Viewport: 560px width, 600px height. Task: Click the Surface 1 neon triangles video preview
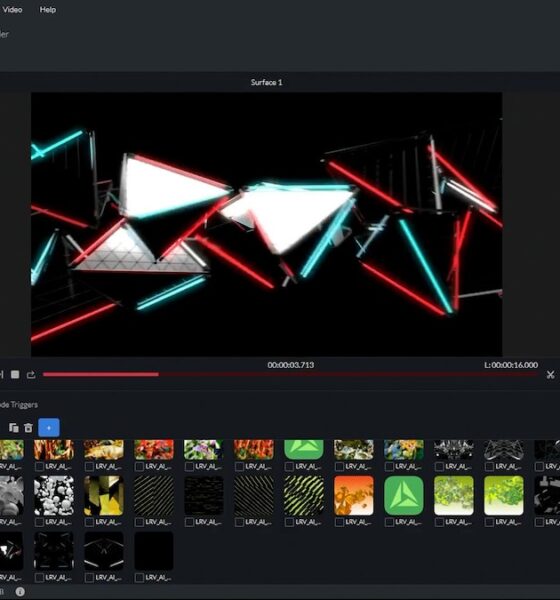(266, 224)
